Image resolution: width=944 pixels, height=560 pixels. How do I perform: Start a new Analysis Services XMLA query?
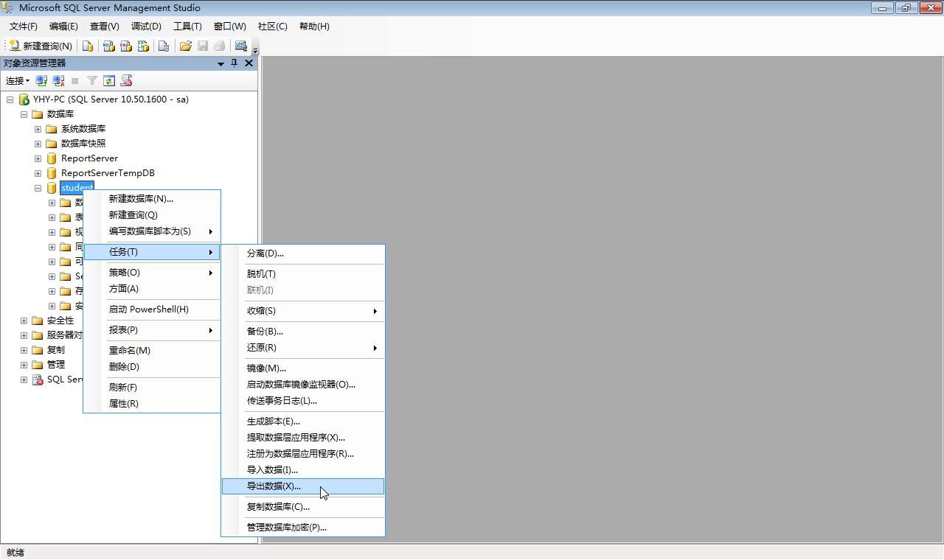click(x=143, y=46)
